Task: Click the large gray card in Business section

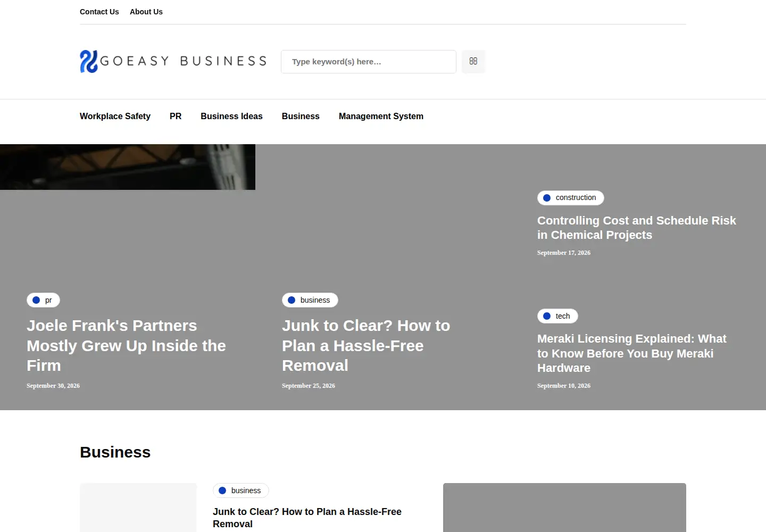Action: (564, 508)
